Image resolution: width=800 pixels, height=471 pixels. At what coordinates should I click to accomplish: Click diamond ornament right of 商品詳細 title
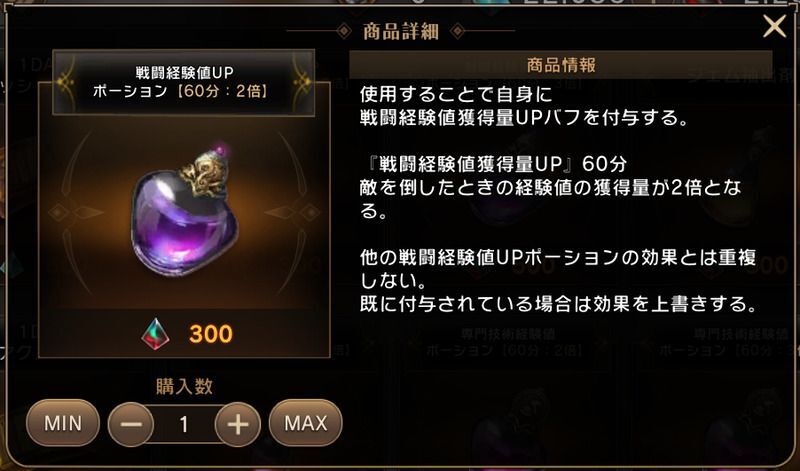coord(458,31)
